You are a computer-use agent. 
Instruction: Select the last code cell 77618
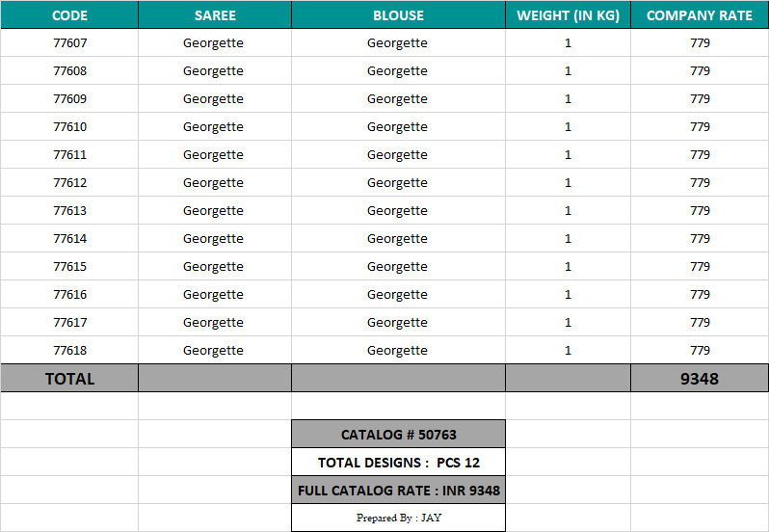(x=69, y=351)
